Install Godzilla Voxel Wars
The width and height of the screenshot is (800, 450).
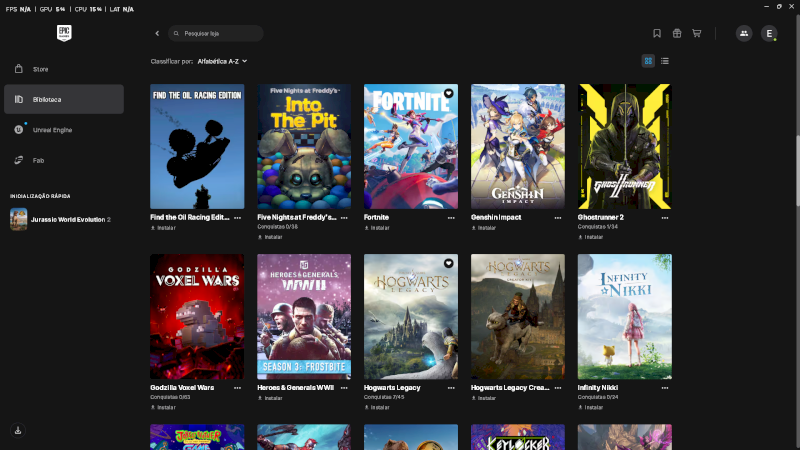(163, 408)
